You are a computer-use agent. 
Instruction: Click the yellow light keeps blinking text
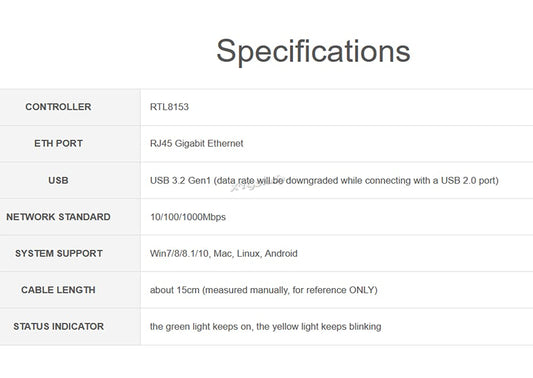(319, 327)
